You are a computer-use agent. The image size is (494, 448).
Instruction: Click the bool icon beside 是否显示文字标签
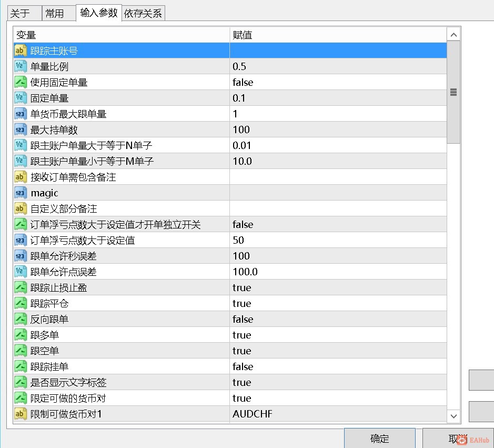[21, 382]
